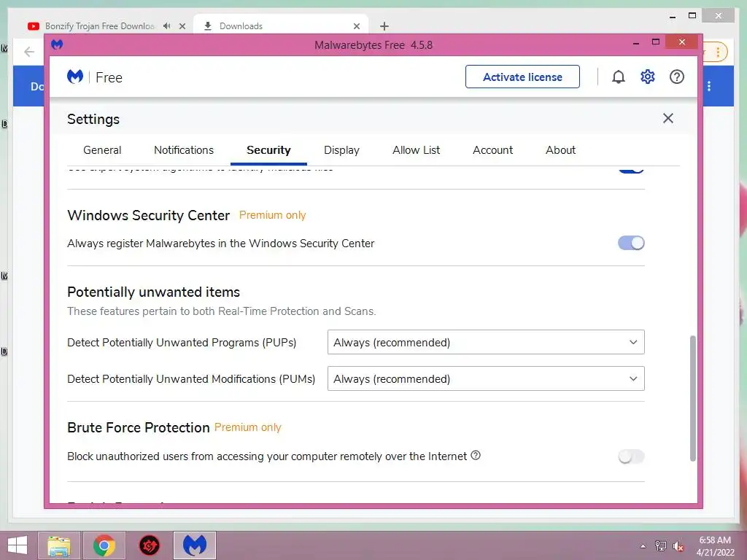
Task: Click the Chrome back arrow button
Action: (29, 52)
